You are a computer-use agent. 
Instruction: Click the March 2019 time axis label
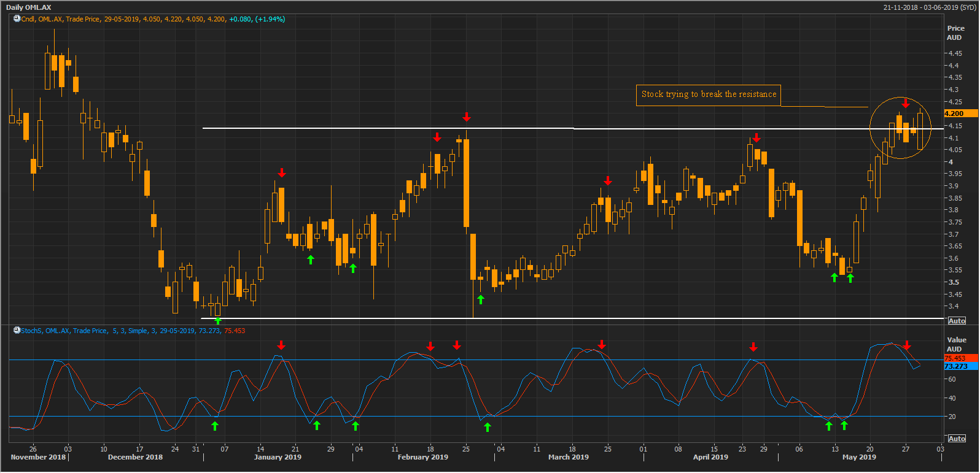(568, 457)
